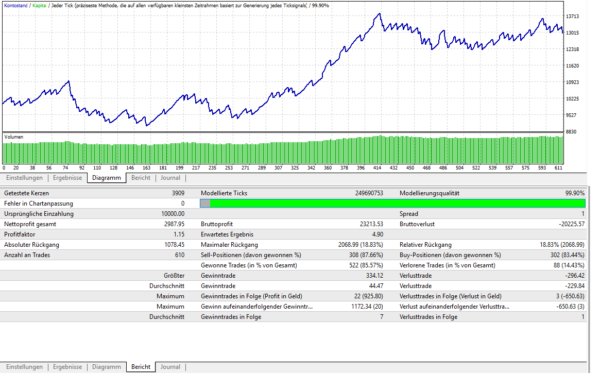Click average loss trade value -229.84
This screenshot has height=389, width=600.
(574, 286)
